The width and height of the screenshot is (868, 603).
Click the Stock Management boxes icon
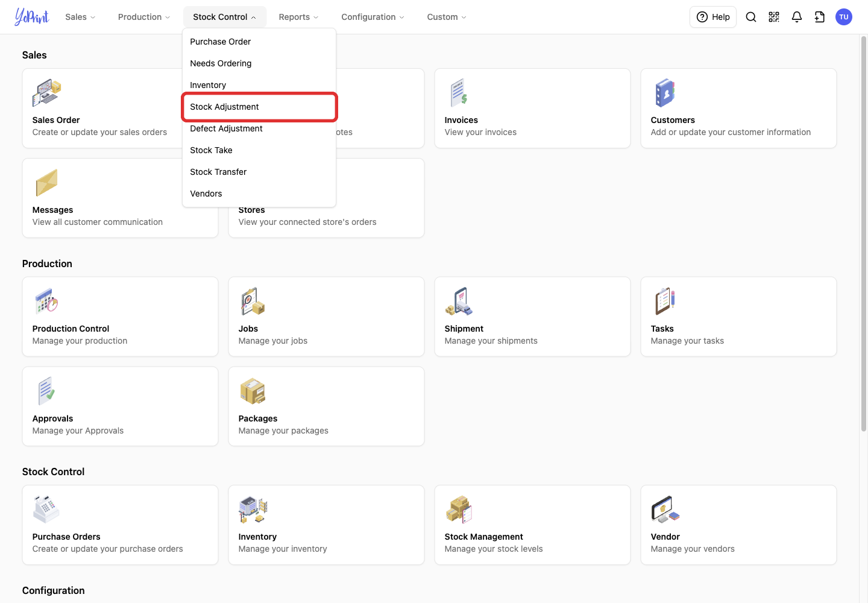tap(459, 510)
